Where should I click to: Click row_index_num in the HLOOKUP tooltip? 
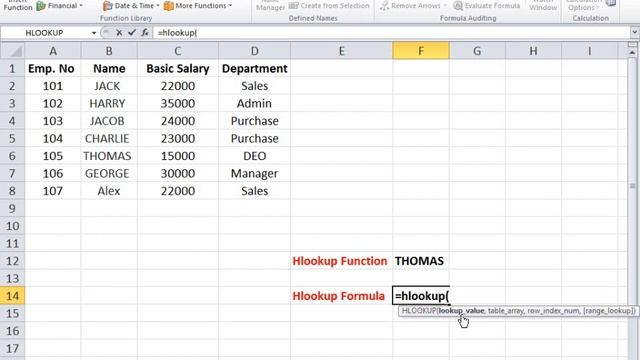tap(553, 311)
